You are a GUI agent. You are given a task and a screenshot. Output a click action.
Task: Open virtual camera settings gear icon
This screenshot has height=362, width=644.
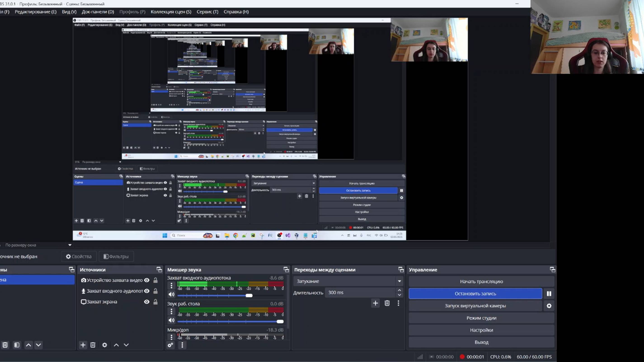549,306
